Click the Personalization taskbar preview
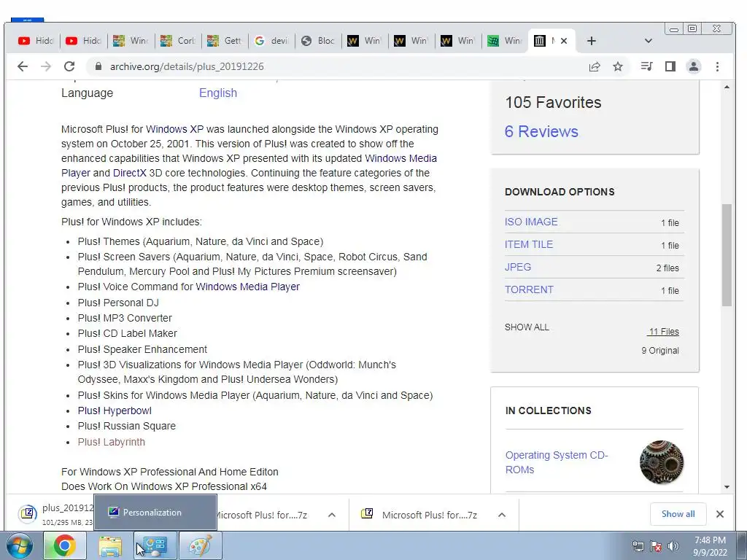The image size is (747, 560). click(155, 513)
